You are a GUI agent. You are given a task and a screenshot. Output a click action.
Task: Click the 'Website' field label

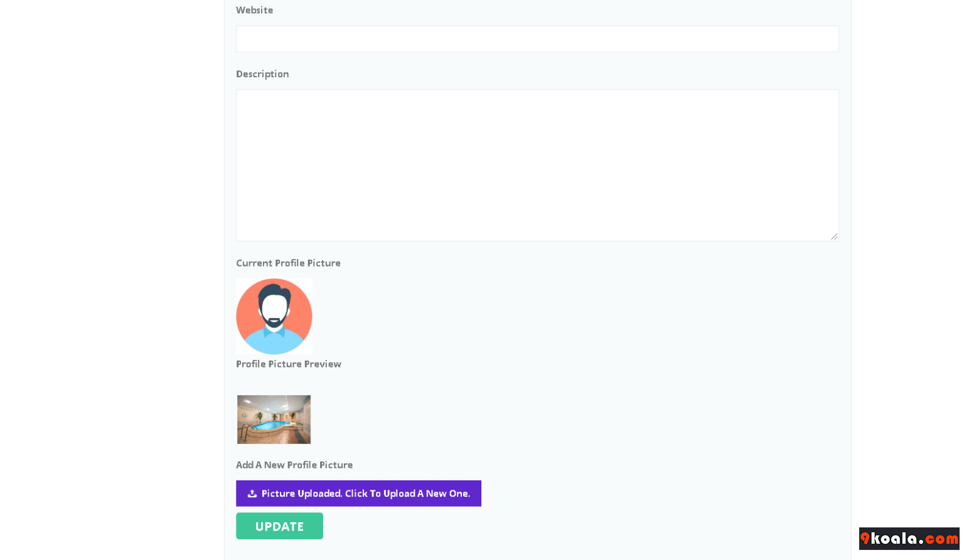click(x=254, y=10)
